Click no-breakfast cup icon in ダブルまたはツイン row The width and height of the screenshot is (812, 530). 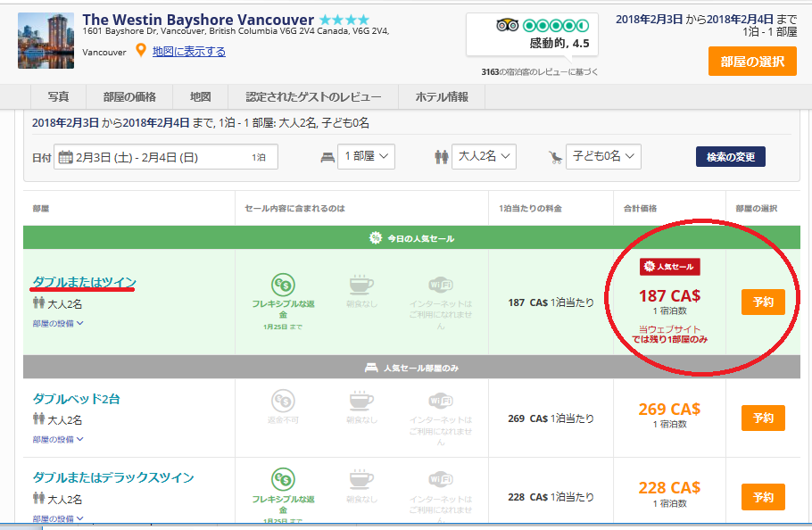[x=361, y=285]
